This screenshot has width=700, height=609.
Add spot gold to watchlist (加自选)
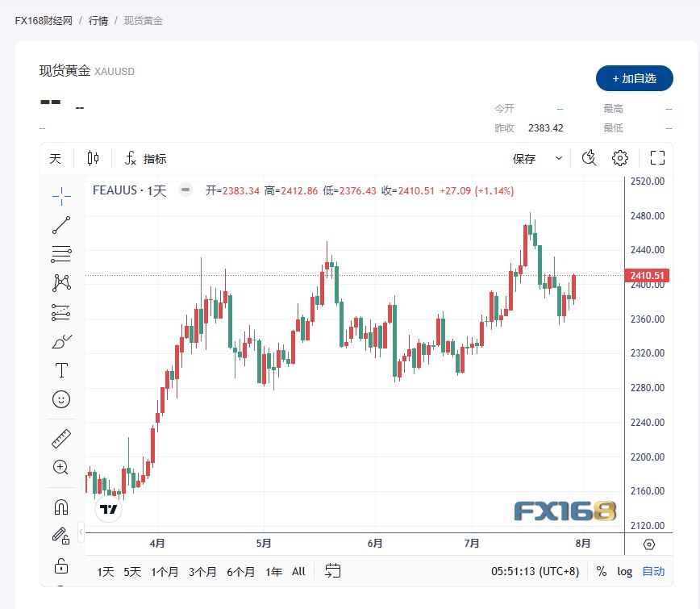[x=635, y=78]
